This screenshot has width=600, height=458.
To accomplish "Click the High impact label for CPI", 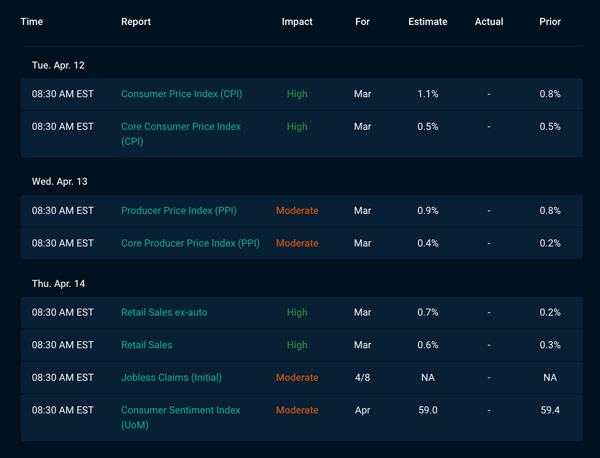I will [297, 94].
